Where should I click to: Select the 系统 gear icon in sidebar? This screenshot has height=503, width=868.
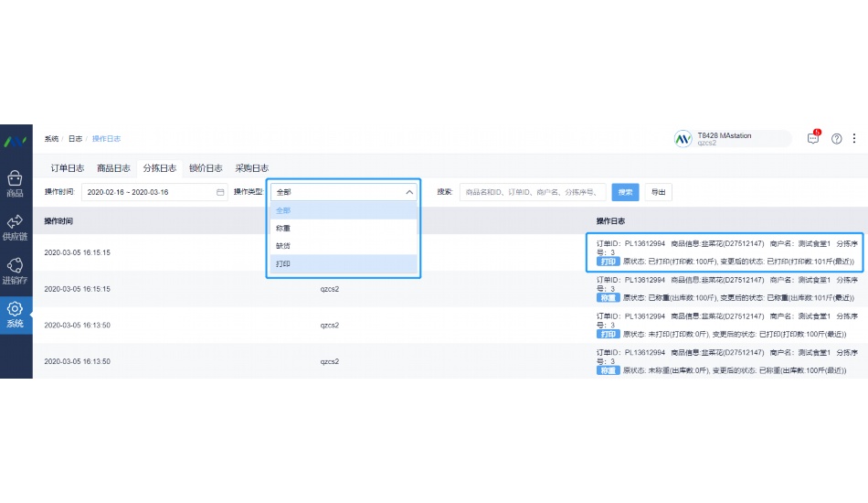pos(16,314)
